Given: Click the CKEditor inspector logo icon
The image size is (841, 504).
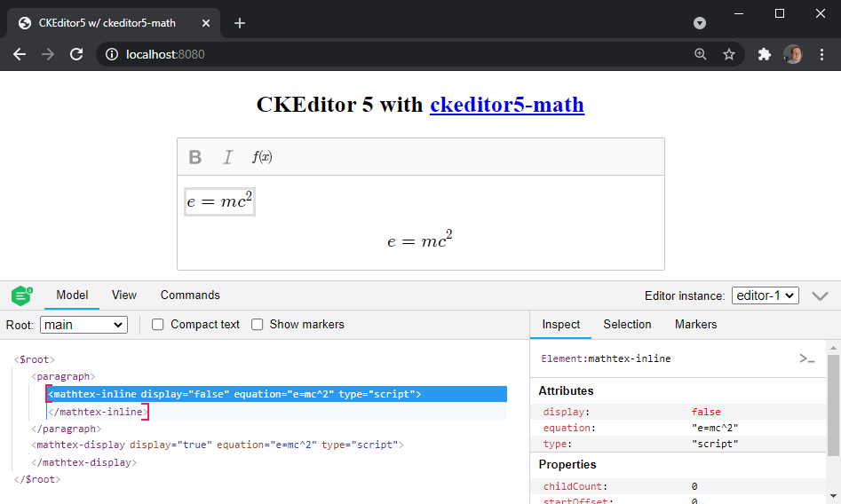Looking at the screenshot, I should coord(22,295).
